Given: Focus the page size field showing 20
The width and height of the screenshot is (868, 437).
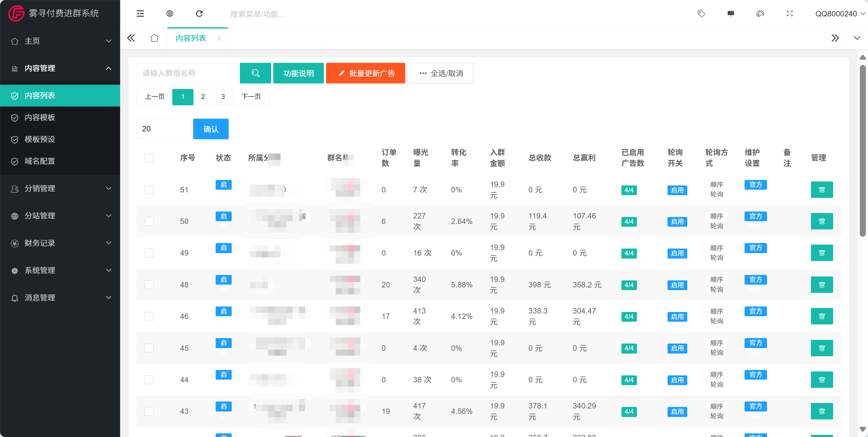Looking at the screenshot, I should coord(163,129).
